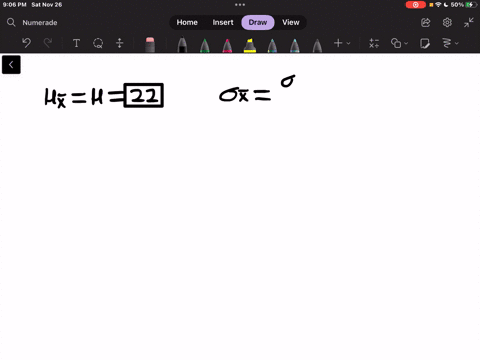The height and width of the screenshot is (360, 480).
Task: Insert a sticky note
Action: click(x=425, y=43)
